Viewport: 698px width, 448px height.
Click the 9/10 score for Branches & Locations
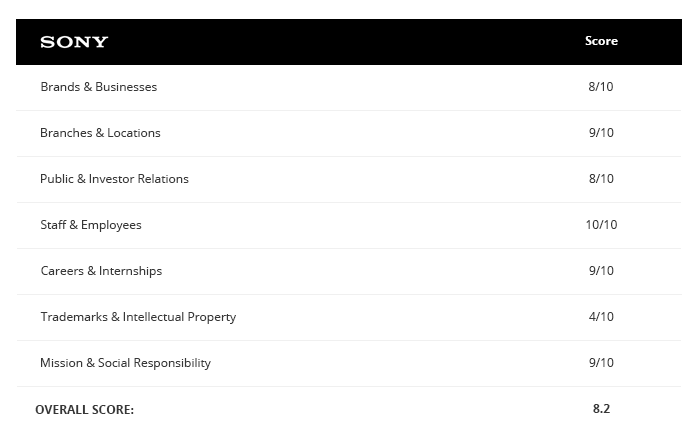coord(601,133)
